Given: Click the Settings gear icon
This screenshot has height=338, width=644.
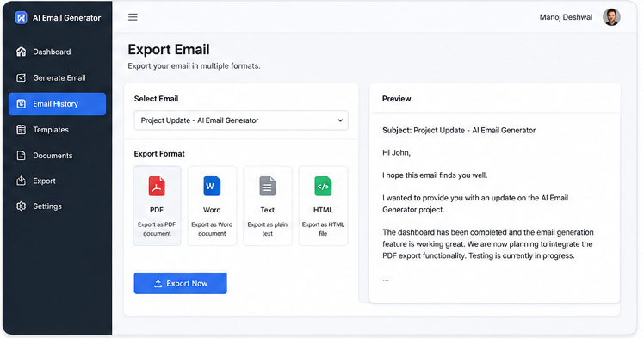Looking at the screenshot, I should click(x=21, y=206).
